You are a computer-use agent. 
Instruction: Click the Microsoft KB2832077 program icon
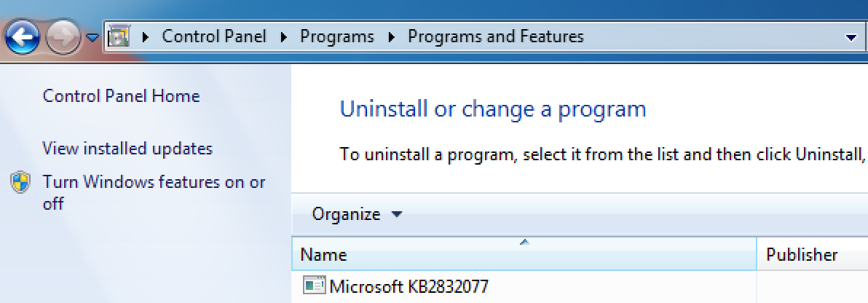pos(314,286)
